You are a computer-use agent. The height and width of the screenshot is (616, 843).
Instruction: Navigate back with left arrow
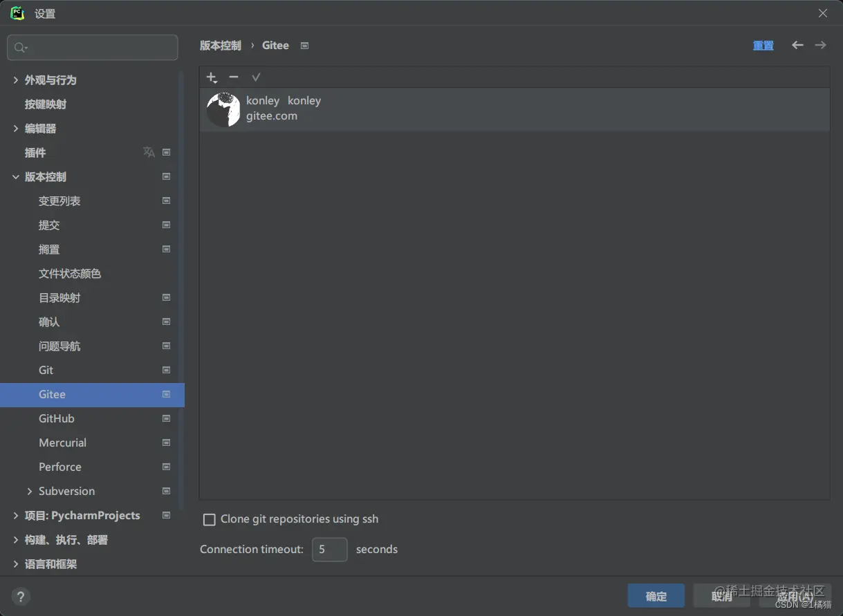797,45
